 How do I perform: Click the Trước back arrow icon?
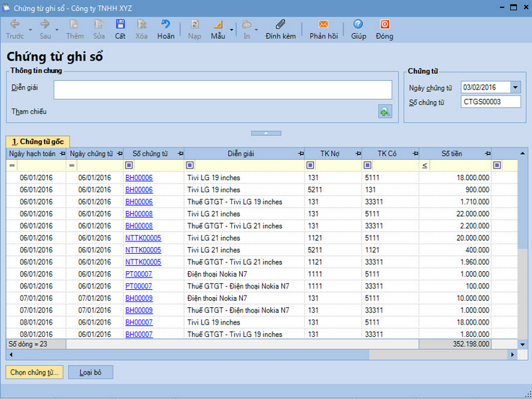tap(14, 24)
